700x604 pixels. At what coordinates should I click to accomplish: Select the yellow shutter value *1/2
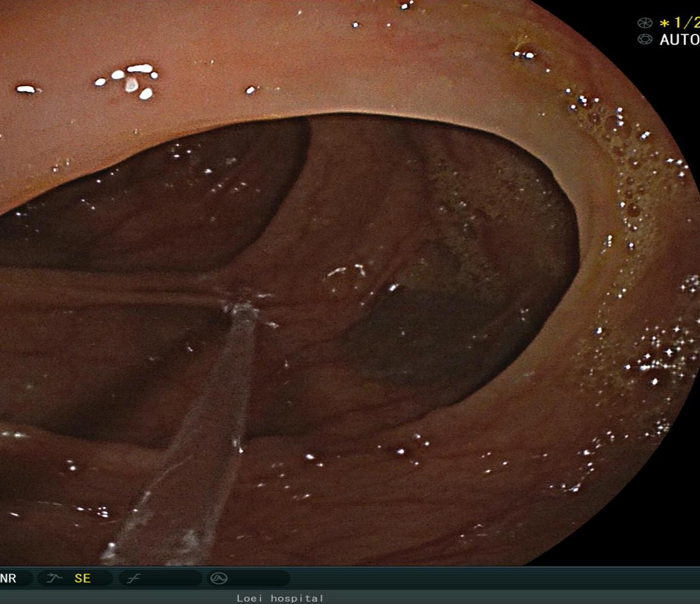(679, 23)
